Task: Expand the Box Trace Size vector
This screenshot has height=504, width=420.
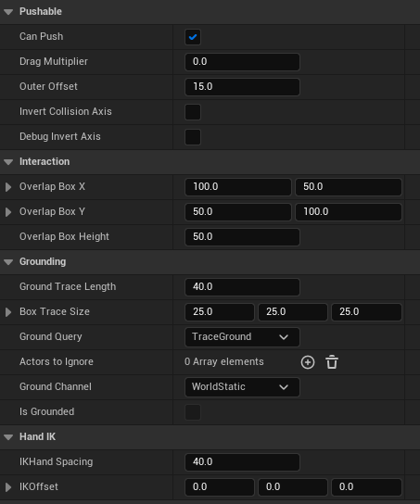Action: (8, 312)
